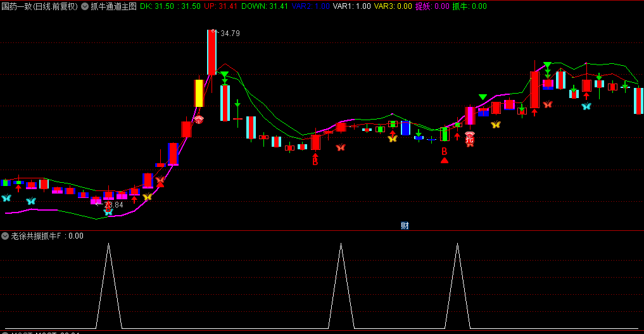
Task: Click the VAR1: 1.00 value
Action: (x=351, y=6)
